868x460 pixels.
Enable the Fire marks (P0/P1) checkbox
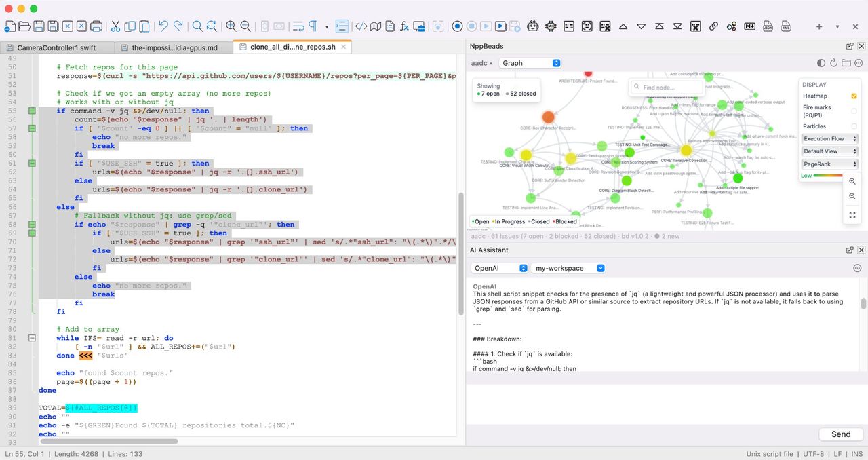click(x=854, y=111)
